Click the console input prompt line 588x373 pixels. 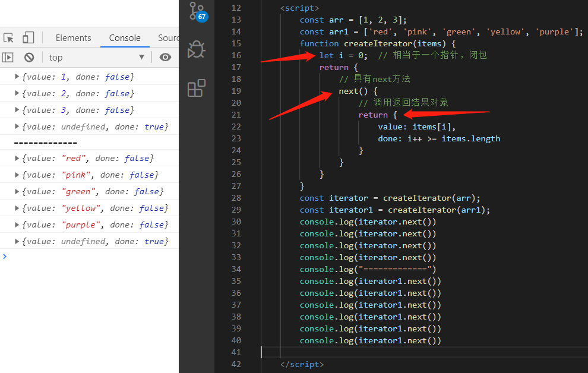pyautogui.click(x=89, y=257)
